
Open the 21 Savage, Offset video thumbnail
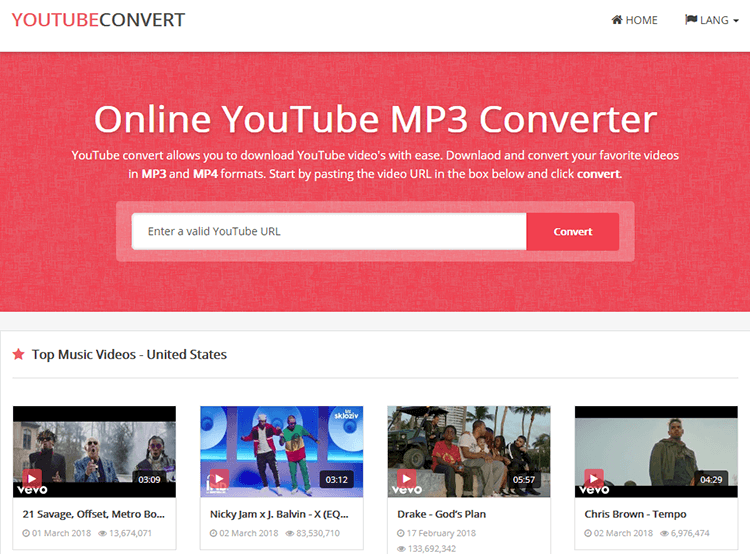[x=94, y=452]
